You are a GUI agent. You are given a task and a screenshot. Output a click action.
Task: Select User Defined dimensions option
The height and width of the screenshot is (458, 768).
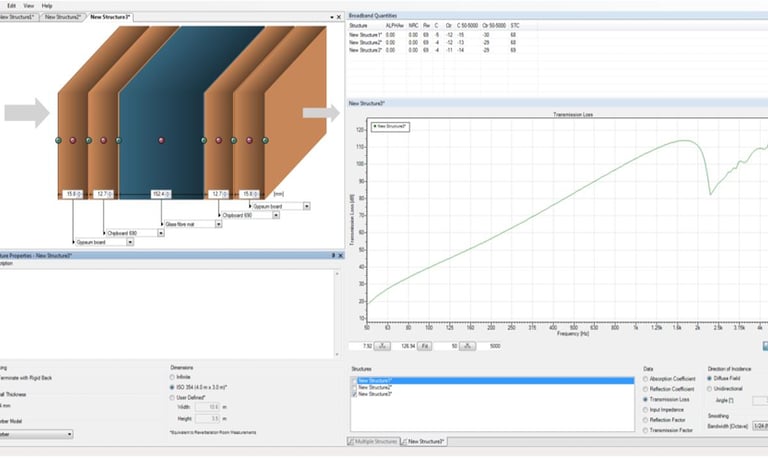click(x=172, y=397)
